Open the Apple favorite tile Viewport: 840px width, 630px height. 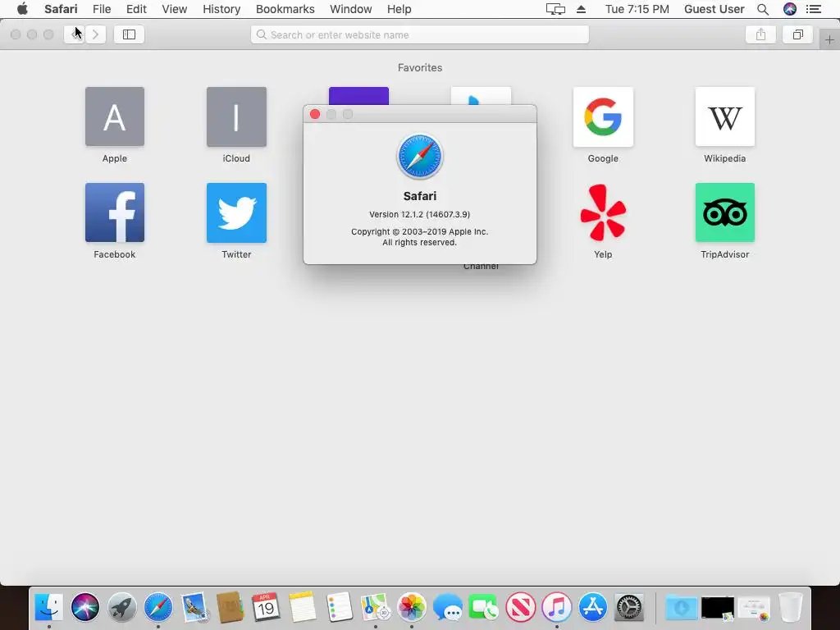(115, 116)
